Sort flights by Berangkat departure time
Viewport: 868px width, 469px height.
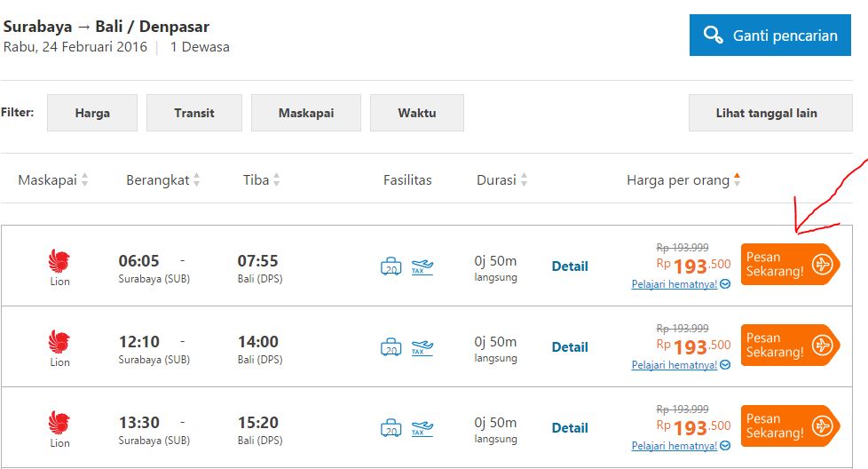coord(163,180)
